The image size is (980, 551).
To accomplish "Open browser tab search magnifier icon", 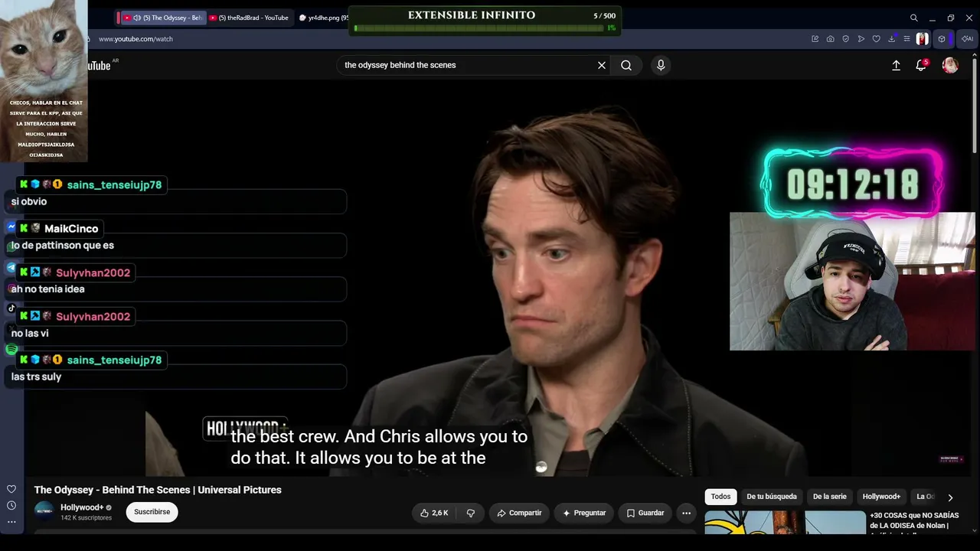I will [913, 18].
